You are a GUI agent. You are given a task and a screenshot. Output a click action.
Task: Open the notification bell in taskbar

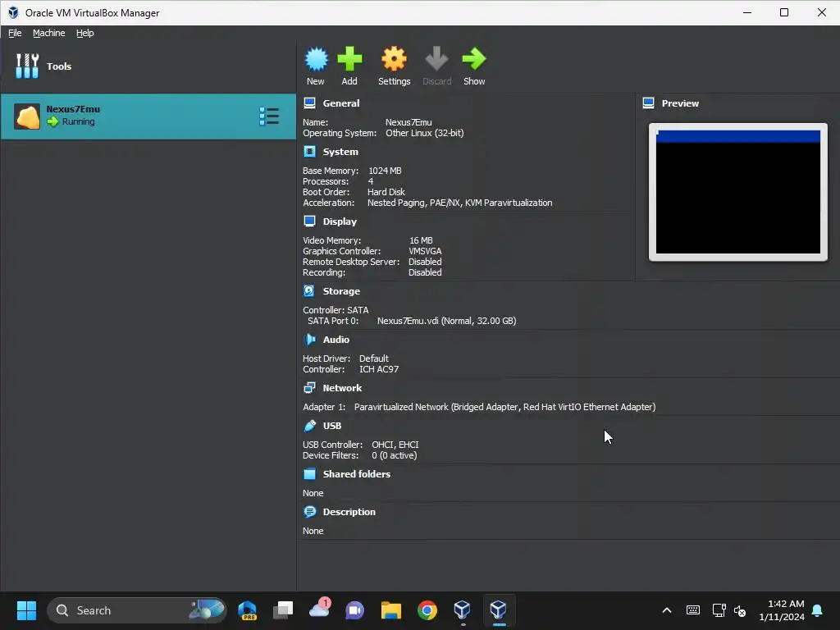click(818, 610)
